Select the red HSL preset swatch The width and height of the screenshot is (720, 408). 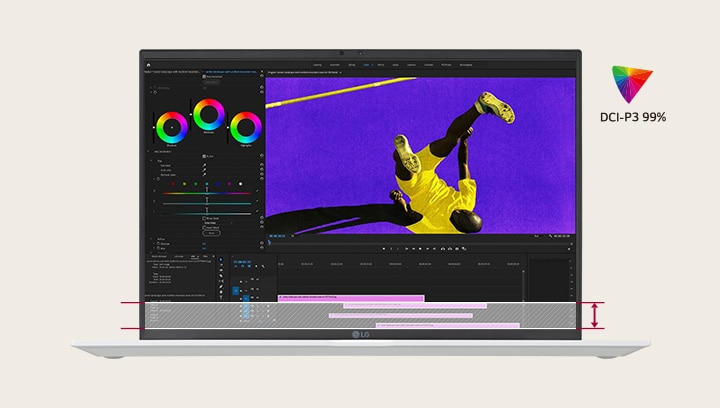point(173,184)
